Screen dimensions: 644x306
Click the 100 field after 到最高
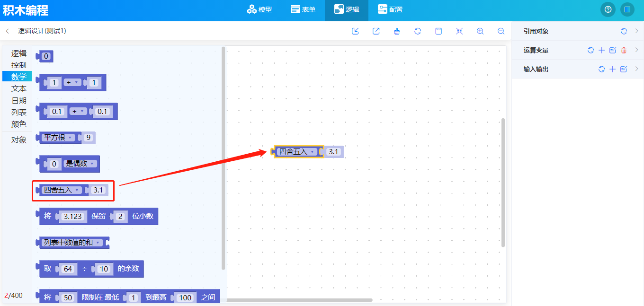[x=186, y=297]
